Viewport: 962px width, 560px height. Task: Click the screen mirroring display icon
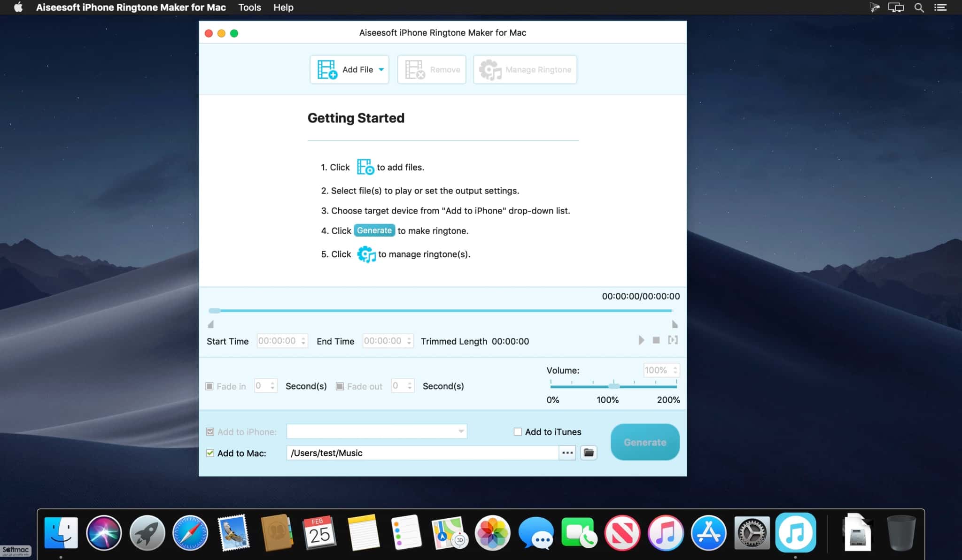[x=896, y=8]
